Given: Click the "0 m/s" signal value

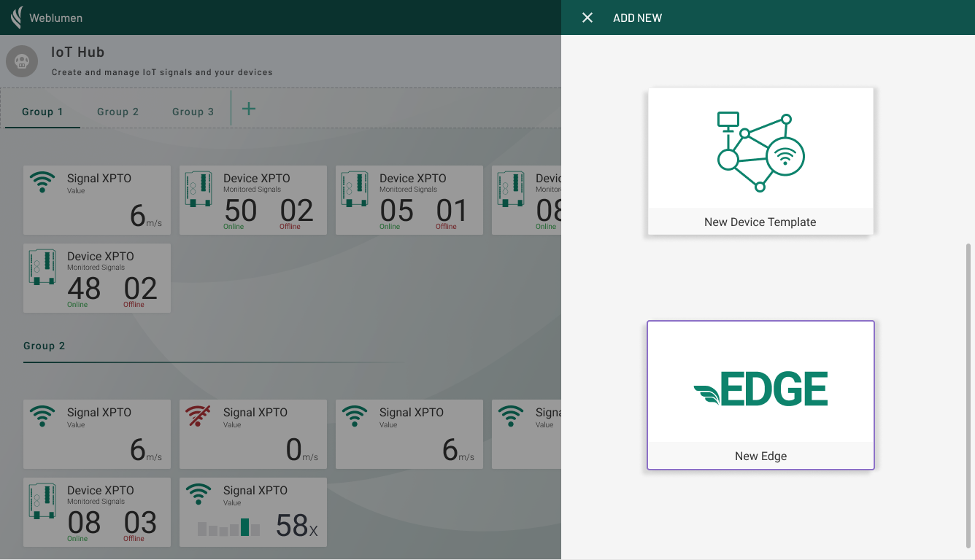Looking at the screenshot, I should [302, 451].
